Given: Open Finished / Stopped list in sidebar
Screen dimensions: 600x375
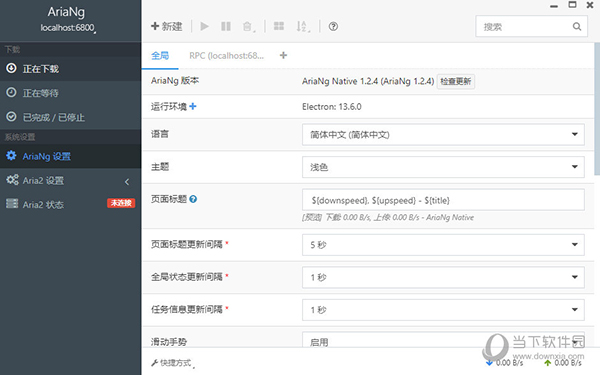Looking at the screenshot, I should [x=70, y=117].
